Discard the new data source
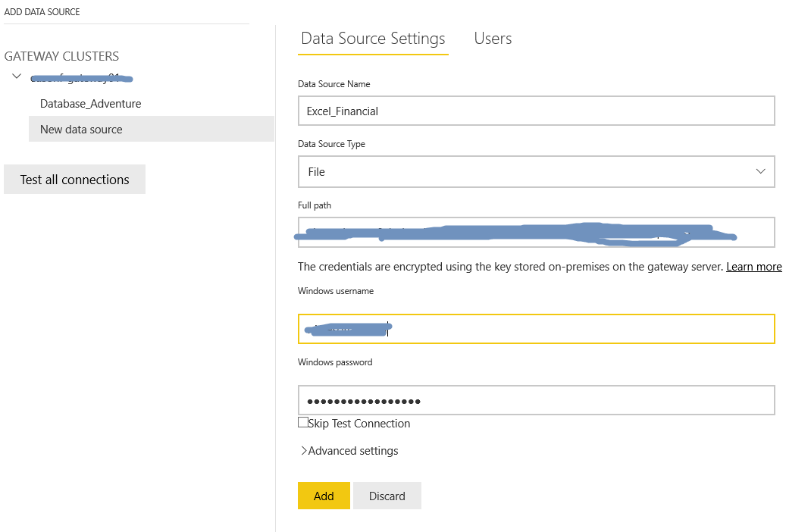 pos(387,496)
